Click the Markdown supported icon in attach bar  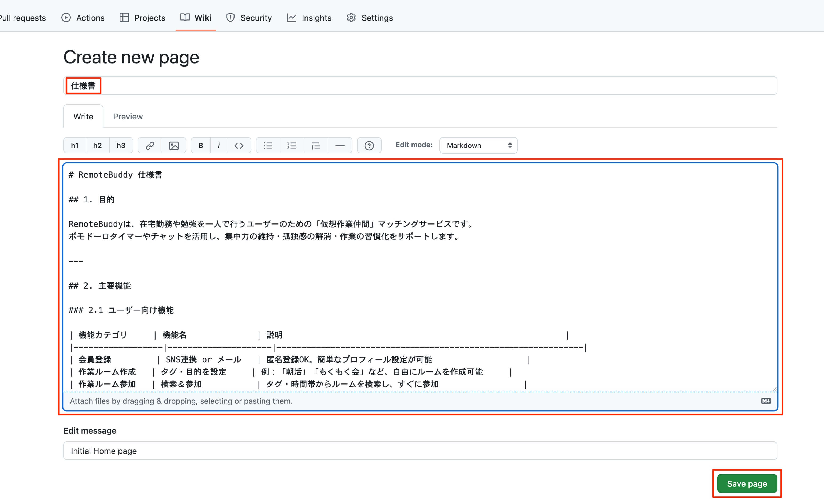[766, 401]
